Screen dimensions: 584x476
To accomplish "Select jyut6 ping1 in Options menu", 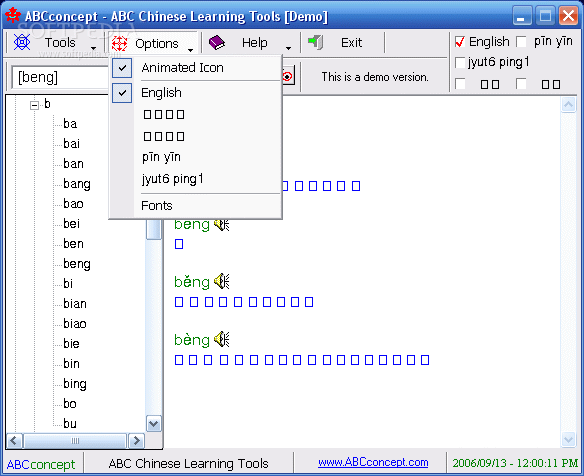I will 172,179.
